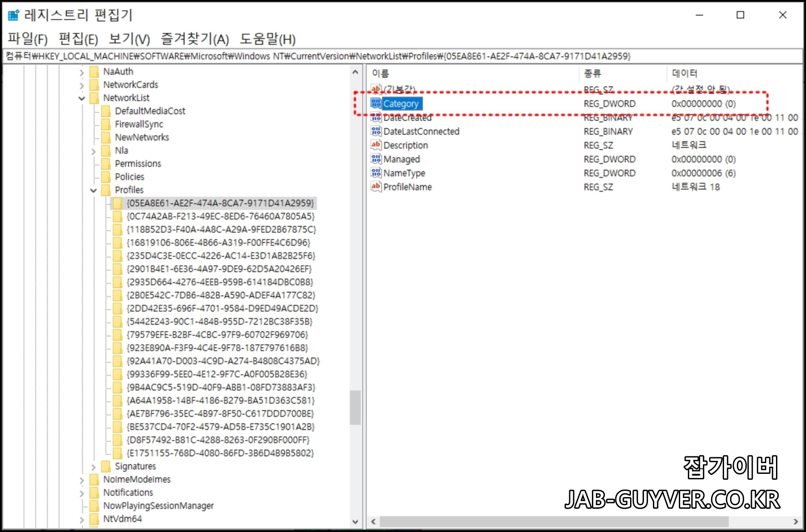Click the (기본값) string value icon
This screenshot has width=806, height=532.
point(376,89)
